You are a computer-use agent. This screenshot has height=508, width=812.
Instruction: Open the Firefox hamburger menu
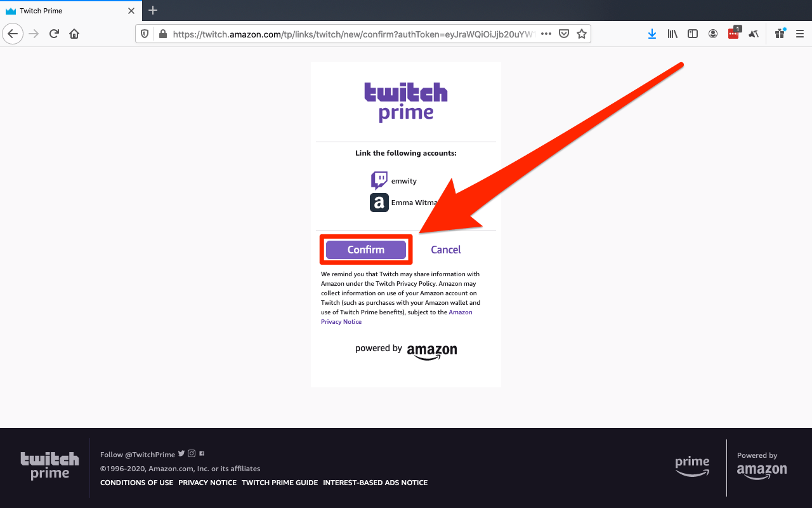pos(799,34)
